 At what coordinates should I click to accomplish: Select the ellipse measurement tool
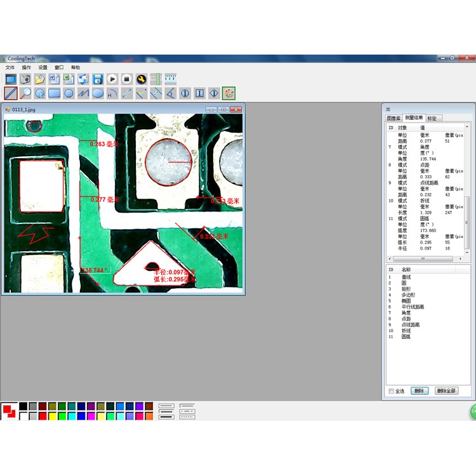tap(98, 93)
